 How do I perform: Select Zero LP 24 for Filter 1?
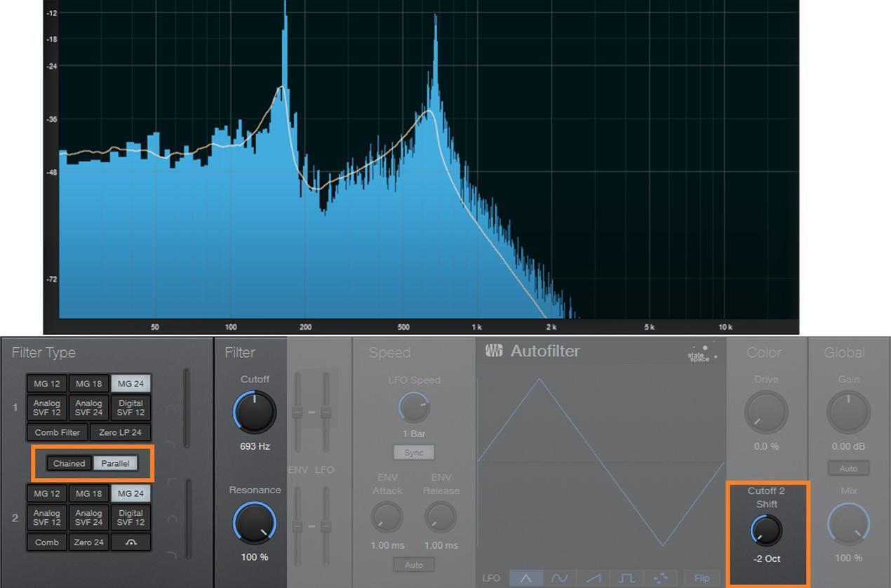coord(120,432)
